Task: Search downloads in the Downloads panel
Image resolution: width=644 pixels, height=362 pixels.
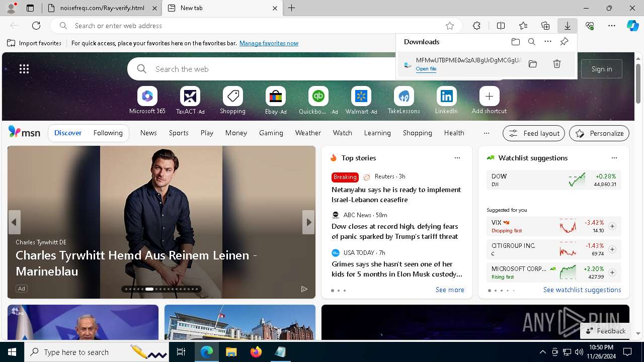Action: point(532,42)
